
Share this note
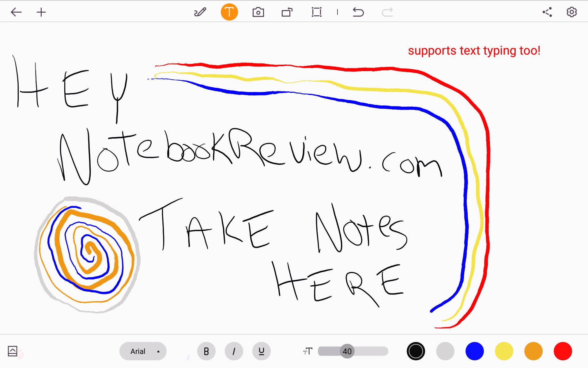pos(547,12)
